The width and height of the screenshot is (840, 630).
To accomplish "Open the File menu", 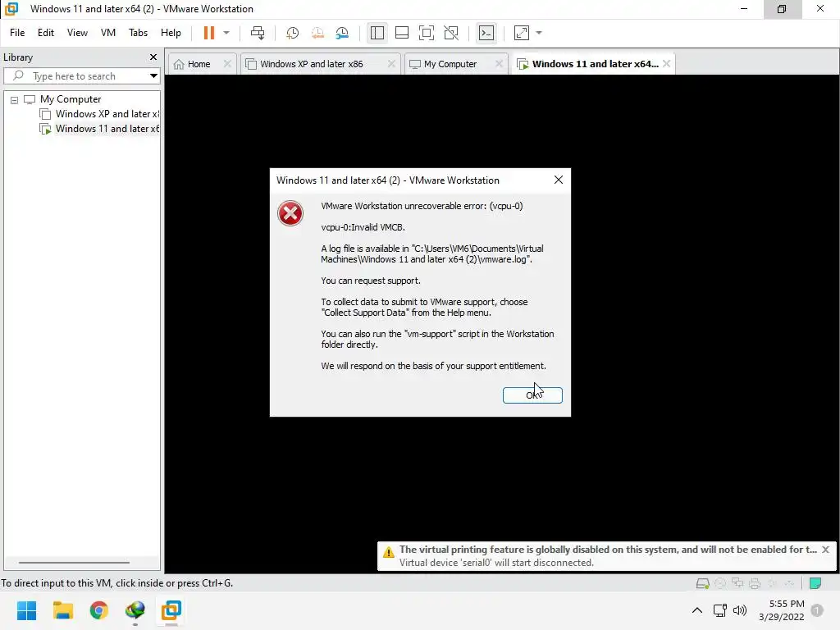I will coord(17,33).
